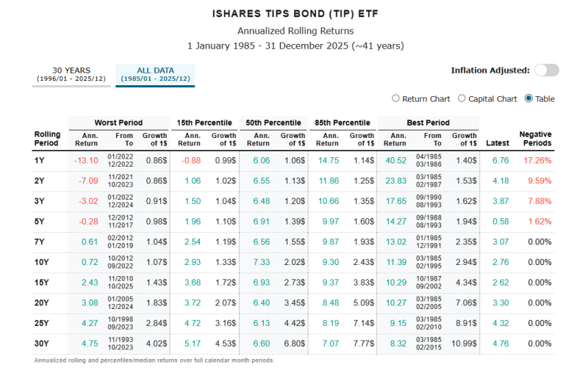Click the 85th Percentile column header
This screenshot has width=588, height=370.
tap(343, 123)
